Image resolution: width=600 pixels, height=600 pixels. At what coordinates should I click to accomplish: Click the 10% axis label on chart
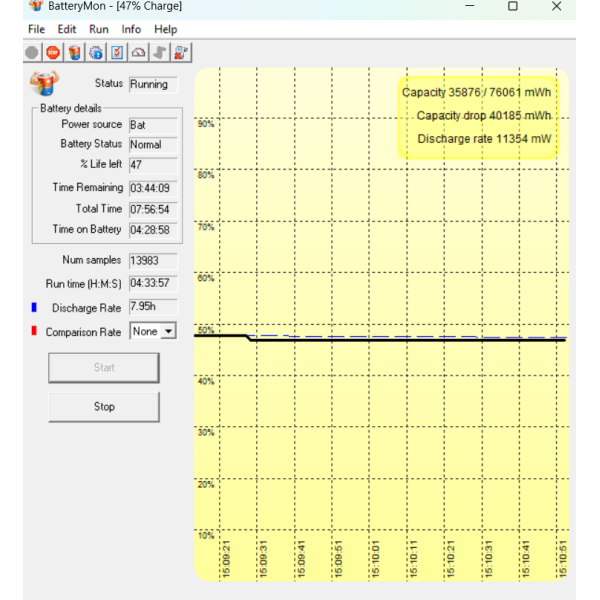click(206, 536)
